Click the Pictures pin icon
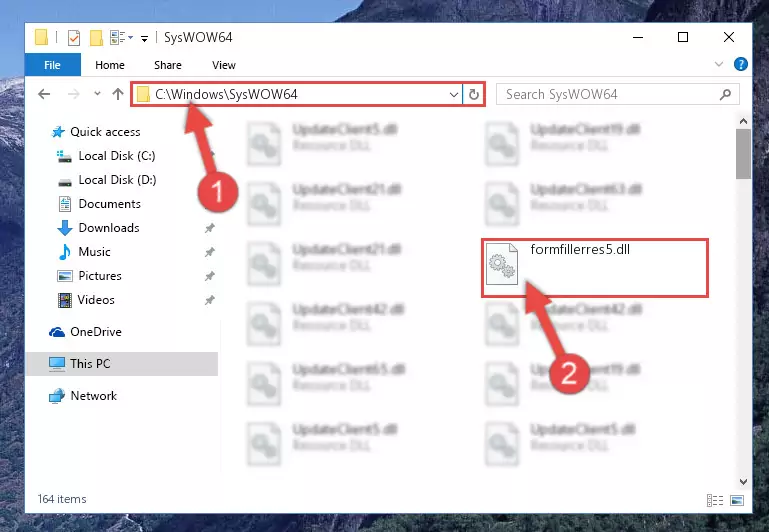 (209, 276)
